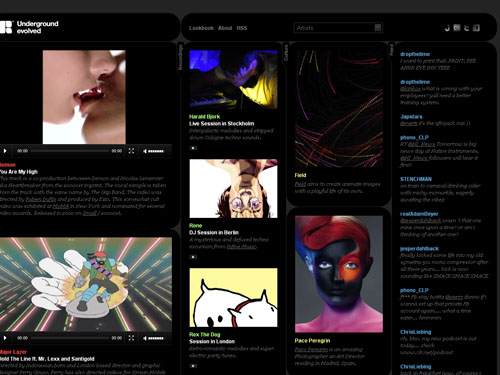
Task: Toggle fullscreen on the Demon video player
Action: tap(131, 151)
